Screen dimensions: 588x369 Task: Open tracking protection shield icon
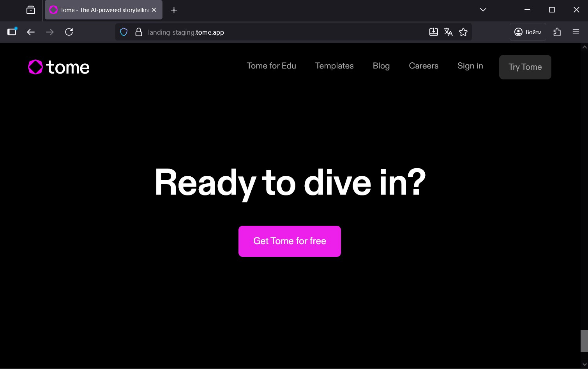(x=124, y=32)
